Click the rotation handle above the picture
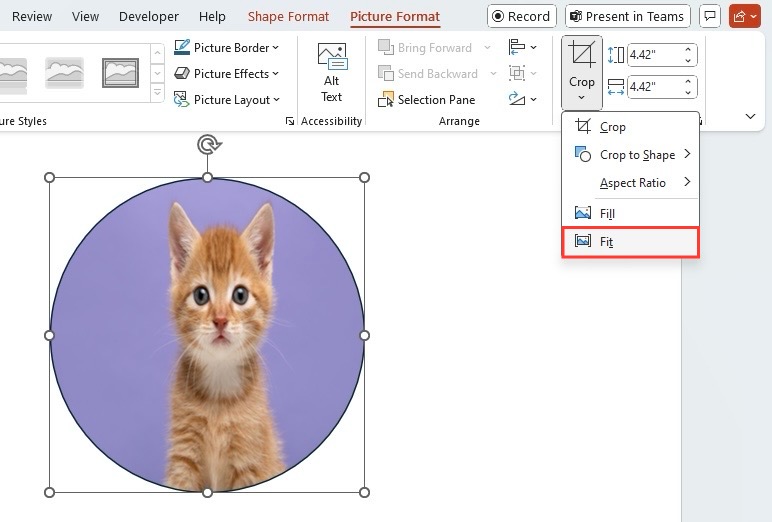This screenshot has width=772, height=522. pos(208,144)
